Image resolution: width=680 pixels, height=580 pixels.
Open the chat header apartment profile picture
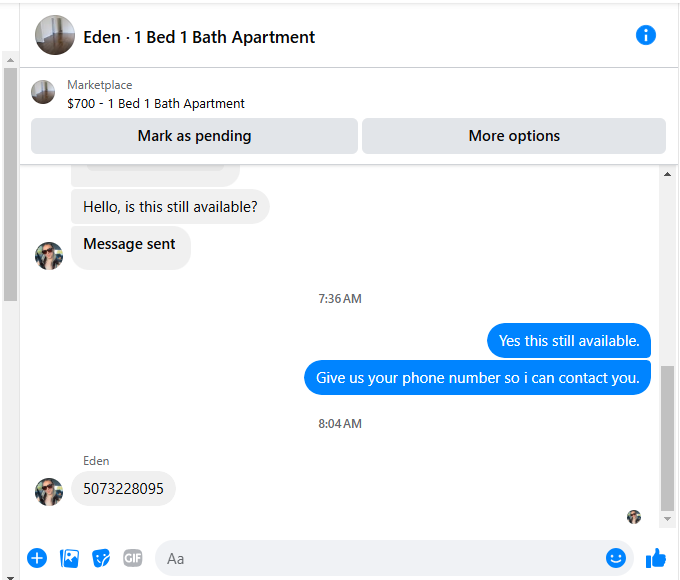tap(55, 35)
